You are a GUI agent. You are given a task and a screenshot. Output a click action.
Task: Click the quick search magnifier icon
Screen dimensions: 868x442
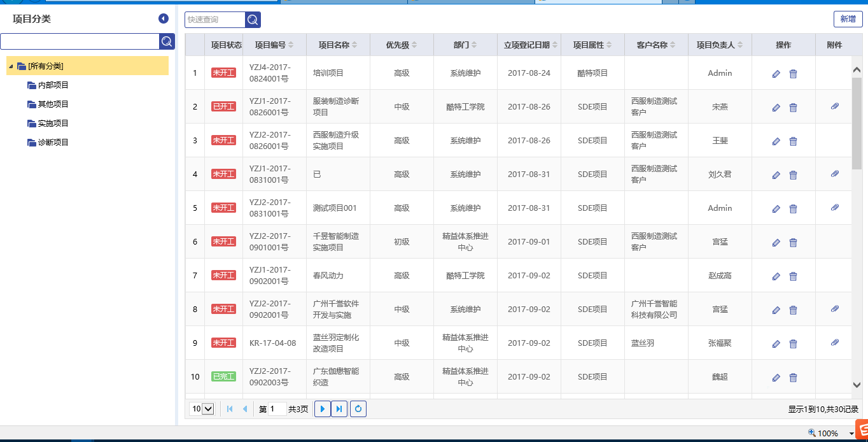click(253, 20)
